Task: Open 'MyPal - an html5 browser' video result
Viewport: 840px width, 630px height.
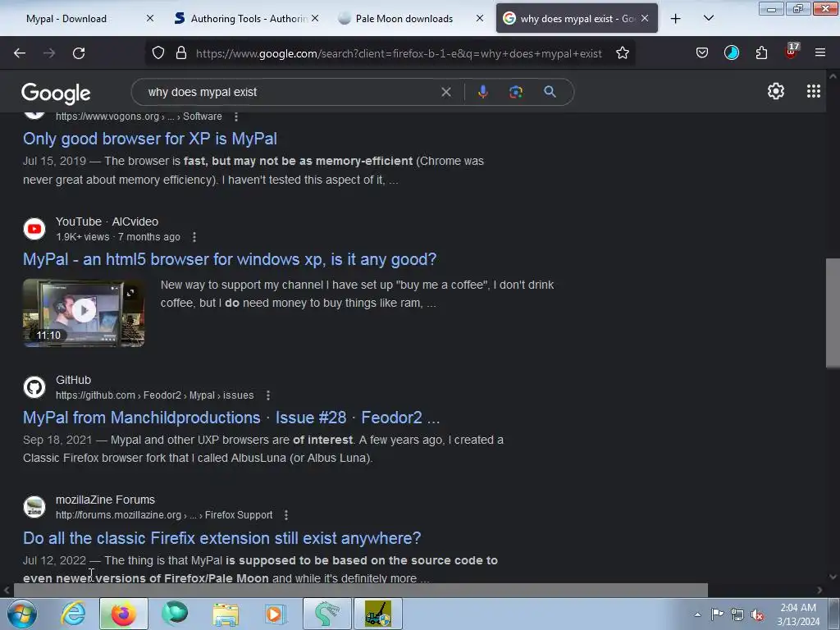Action: pos(230,259)
